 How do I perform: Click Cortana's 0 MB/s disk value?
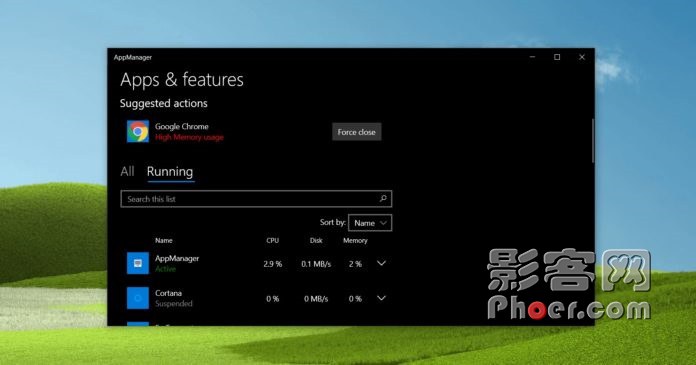(316, 299)
